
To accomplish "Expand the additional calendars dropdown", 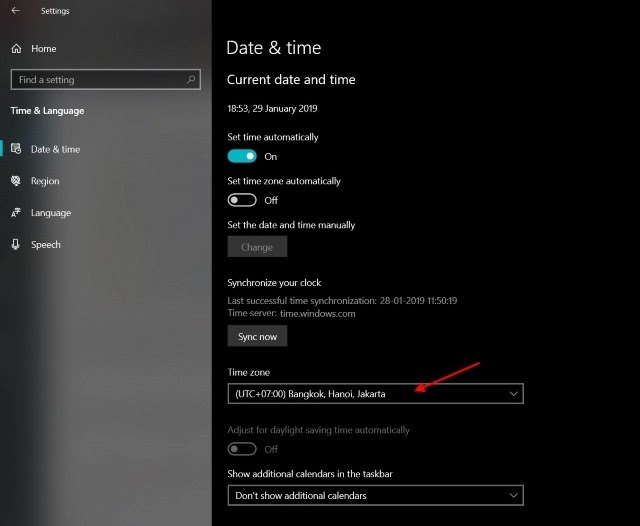I will (376, 495).
